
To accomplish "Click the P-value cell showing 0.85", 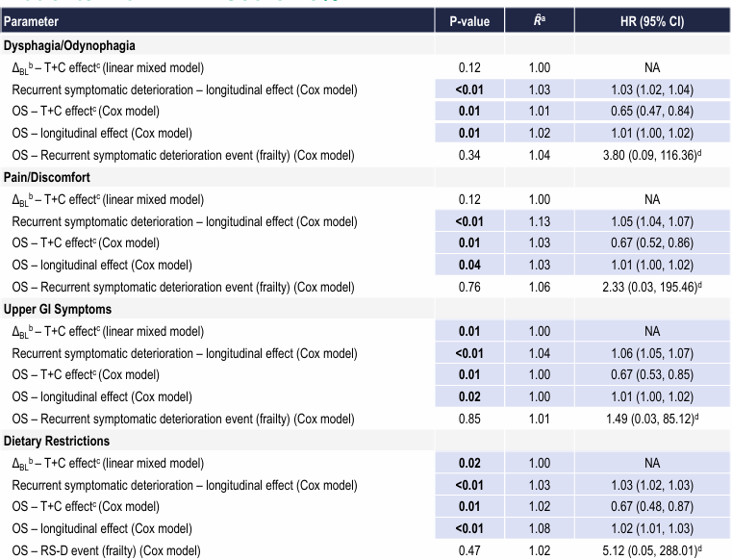I will tap(470, 420).
